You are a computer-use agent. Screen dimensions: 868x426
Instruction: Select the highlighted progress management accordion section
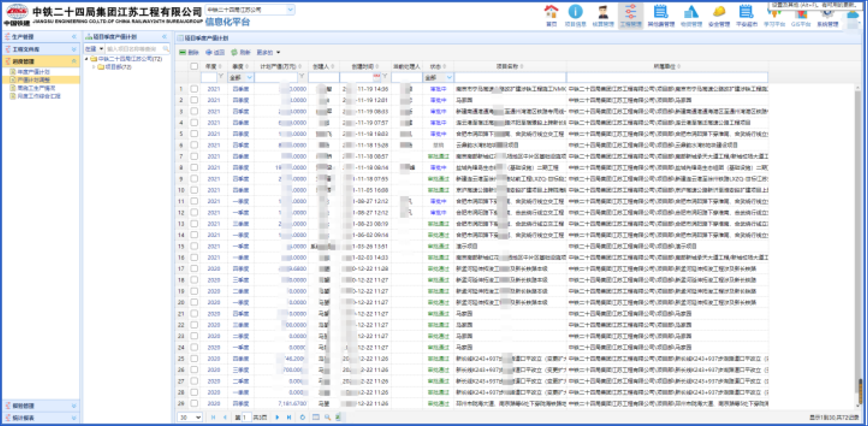(x=41, y=61)
